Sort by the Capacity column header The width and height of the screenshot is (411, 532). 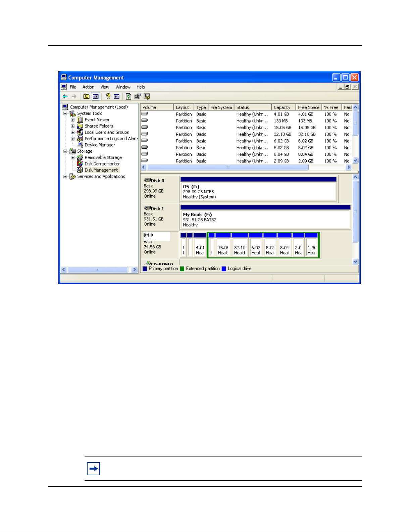pyautogui.click(x=284, y=107)
